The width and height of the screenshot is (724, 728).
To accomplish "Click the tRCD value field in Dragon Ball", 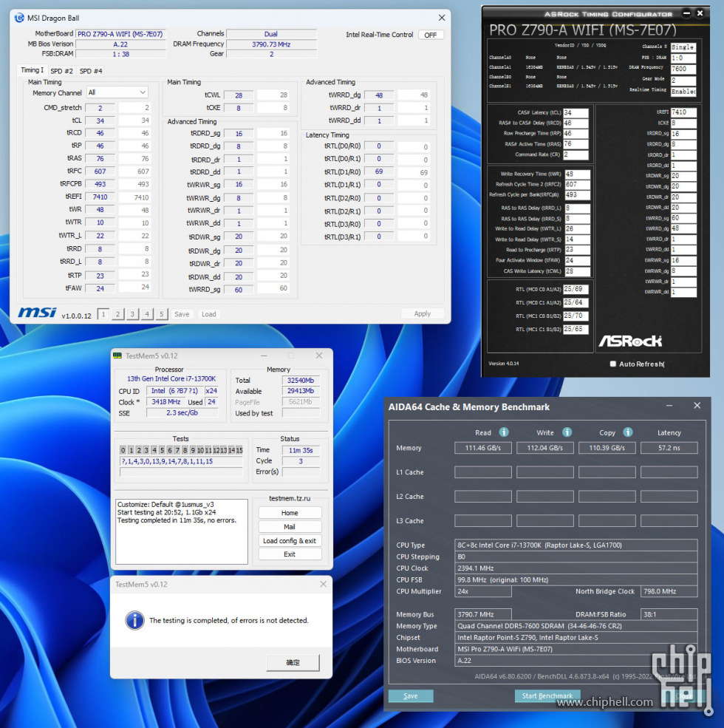I will [x=100, y=133].
